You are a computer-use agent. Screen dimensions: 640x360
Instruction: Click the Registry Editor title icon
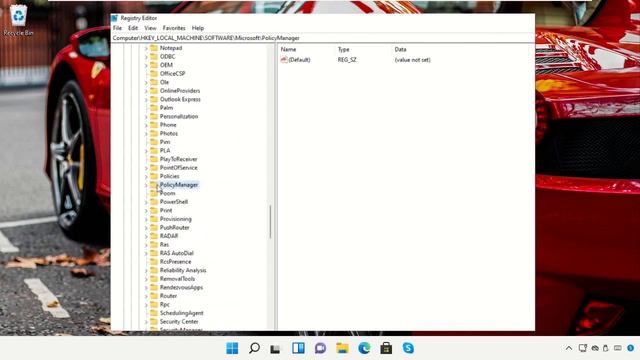coord(115,18)
